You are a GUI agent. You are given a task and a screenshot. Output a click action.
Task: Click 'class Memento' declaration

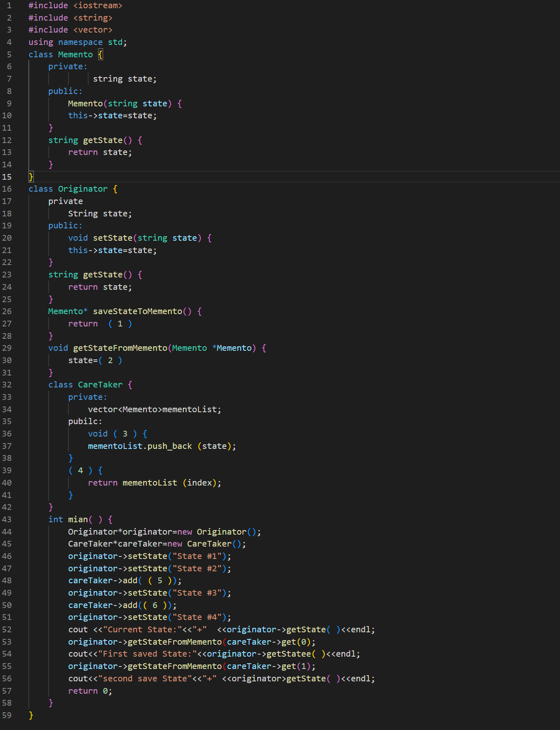click(61, 55)
